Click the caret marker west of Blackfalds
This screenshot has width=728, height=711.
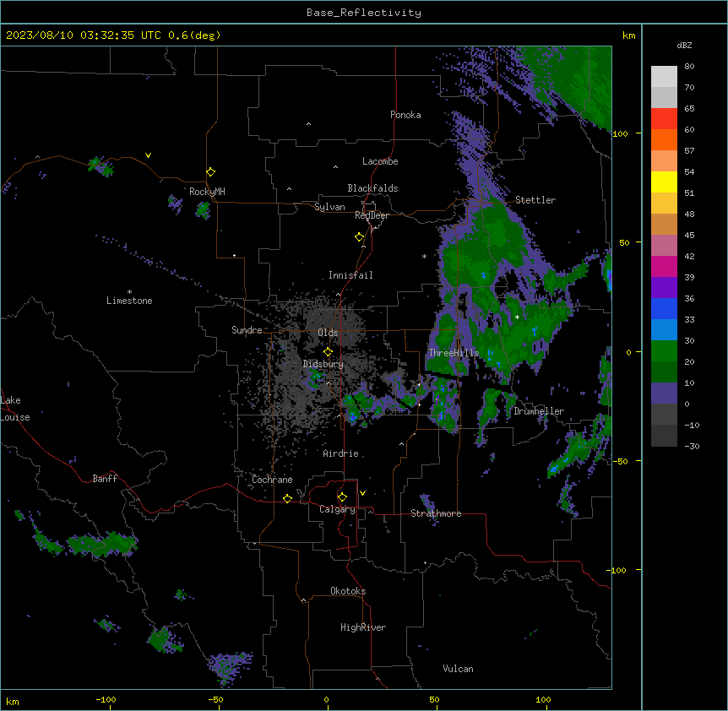(289, 189)
